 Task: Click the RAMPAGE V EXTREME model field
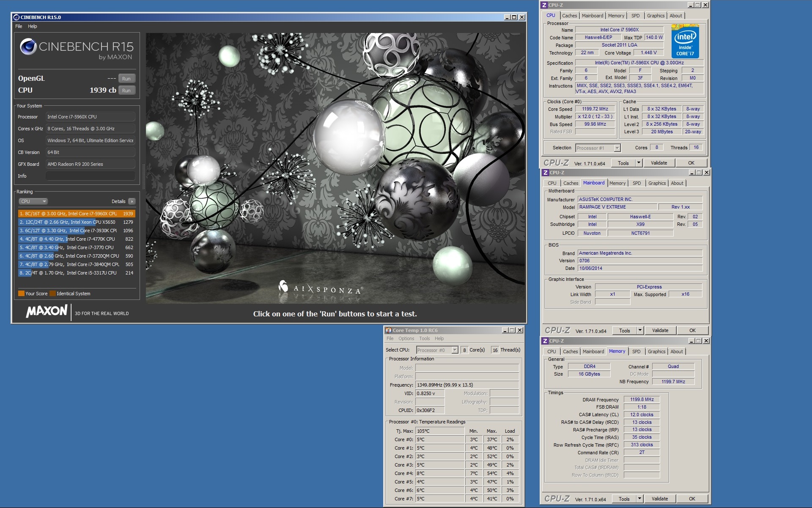[x=617, y=207]
